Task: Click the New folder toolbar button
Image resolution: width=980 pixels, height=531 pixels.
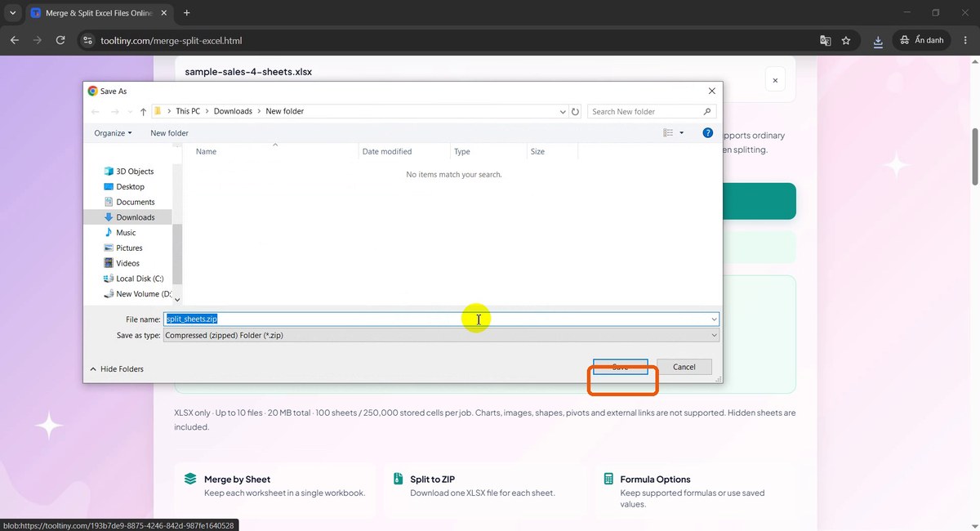Action: click(x=169, y=132)
